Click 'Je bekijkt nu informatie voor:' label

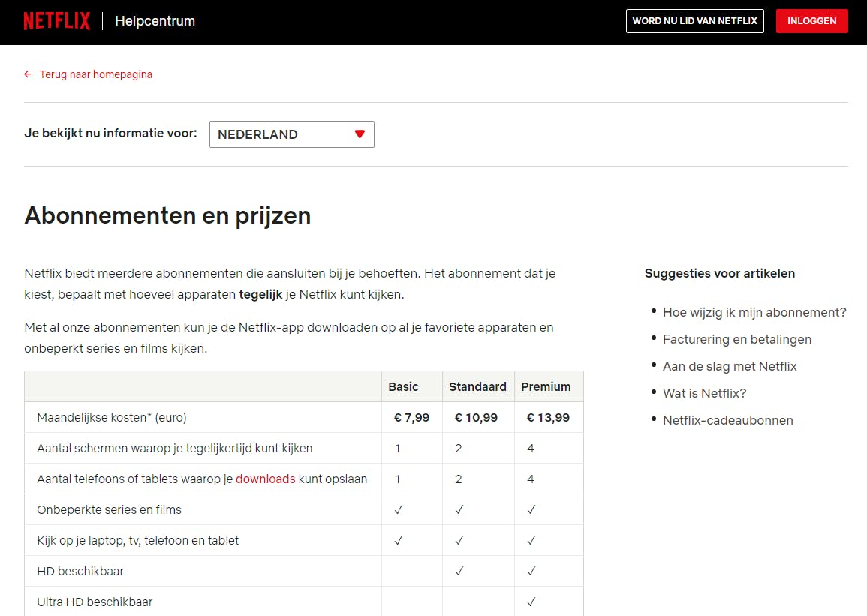point(110,133)
